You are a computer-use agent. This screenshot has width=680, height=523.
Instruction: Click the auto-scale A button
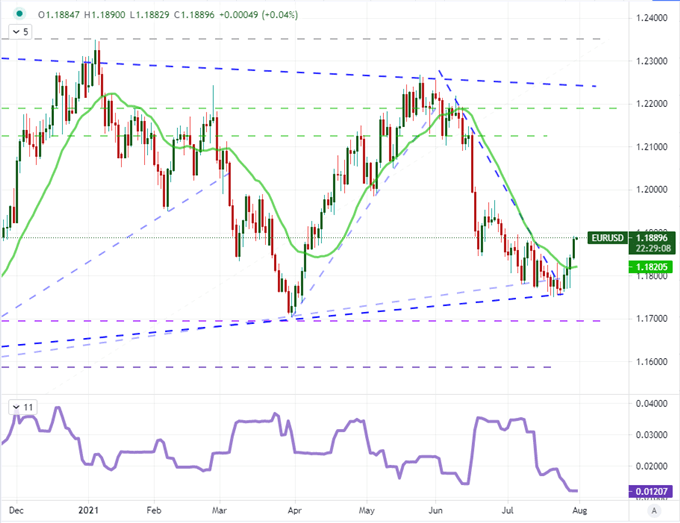click(x=654, y=511)
